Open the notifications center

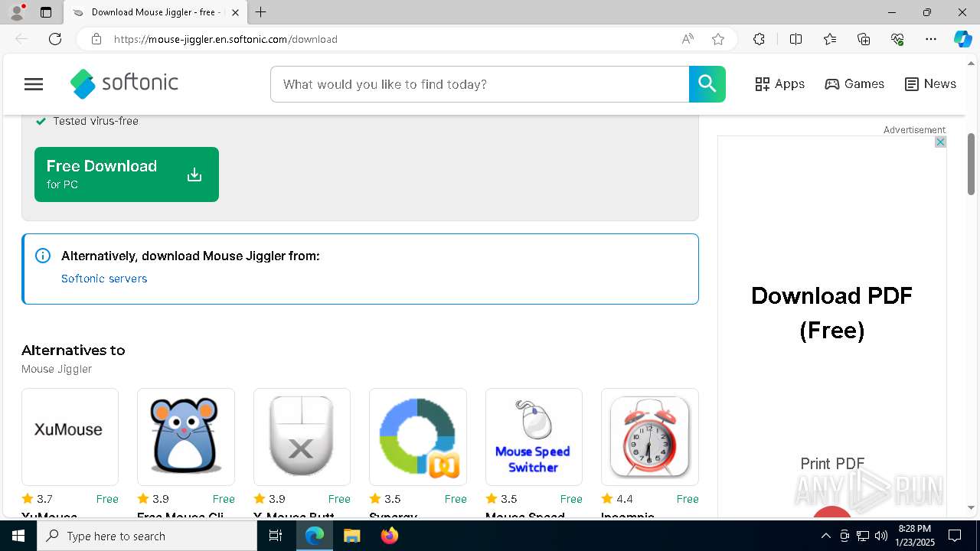tap(955, 536)
